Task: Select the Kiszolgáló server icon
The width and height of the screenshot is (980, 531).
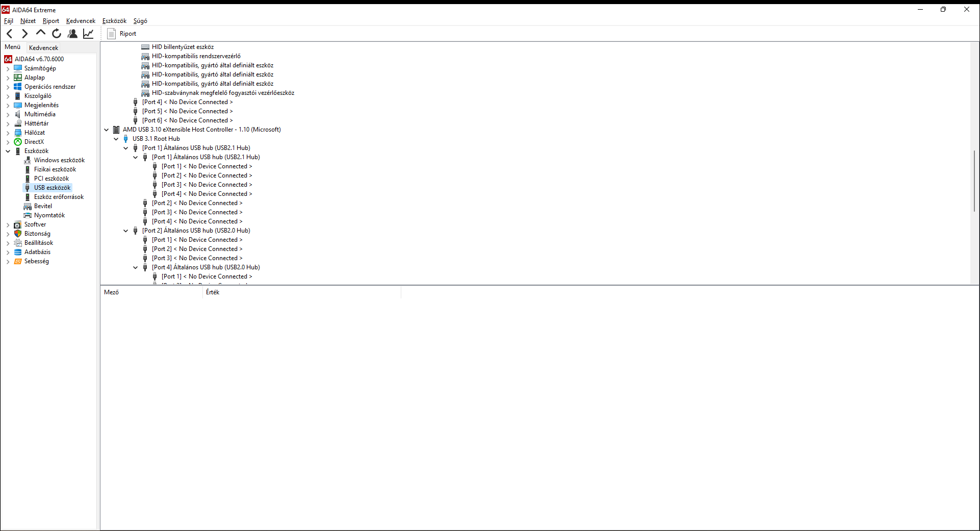Action: [18, 96]
